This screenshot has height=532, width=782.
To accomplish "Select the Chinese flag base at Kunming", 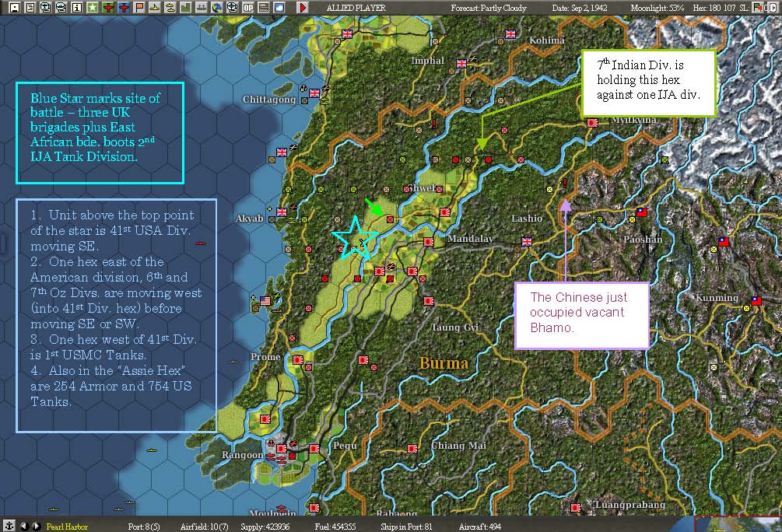I will tap(756, 301).
